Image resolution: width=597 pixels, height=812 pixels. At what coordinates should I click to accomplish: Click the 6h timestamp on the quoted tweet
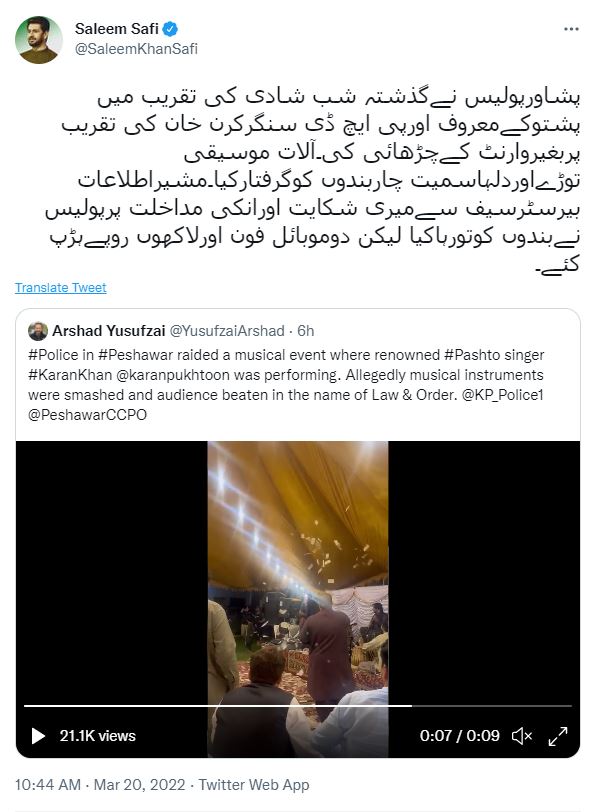click(x=305, y=330)
